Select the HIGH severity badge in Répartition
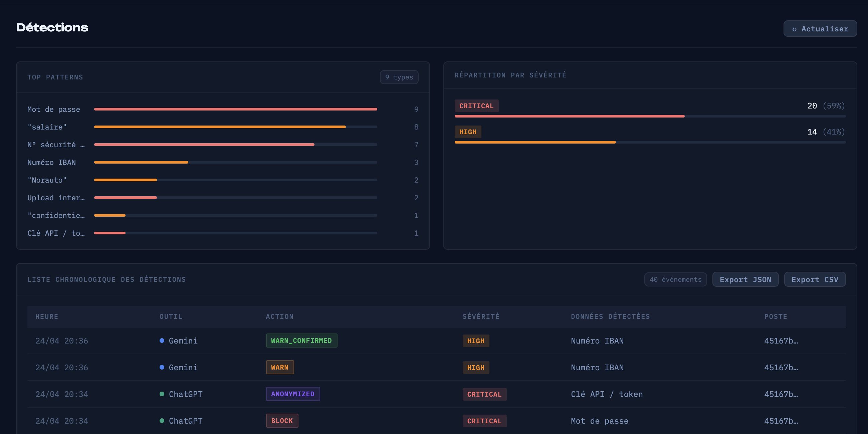The height and width of the screenshot is (434, 868). tap(468, 132)
